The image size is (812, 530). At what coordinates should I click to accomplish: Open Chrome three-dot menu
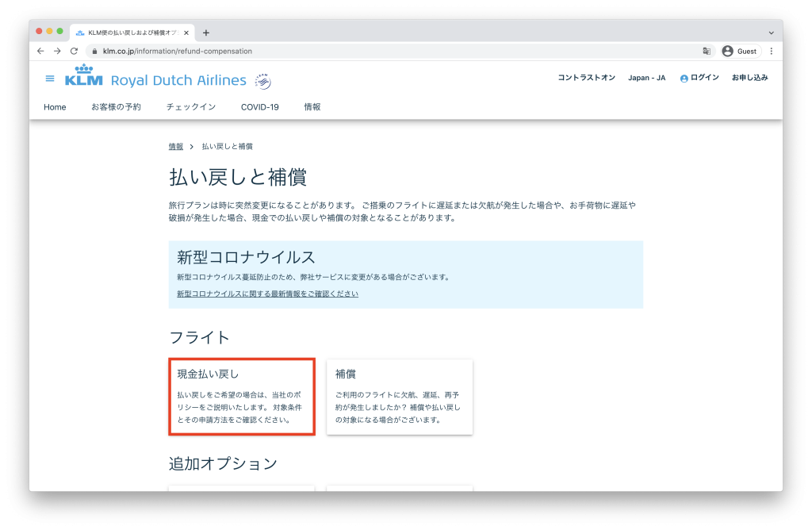(x=771, y=51)
